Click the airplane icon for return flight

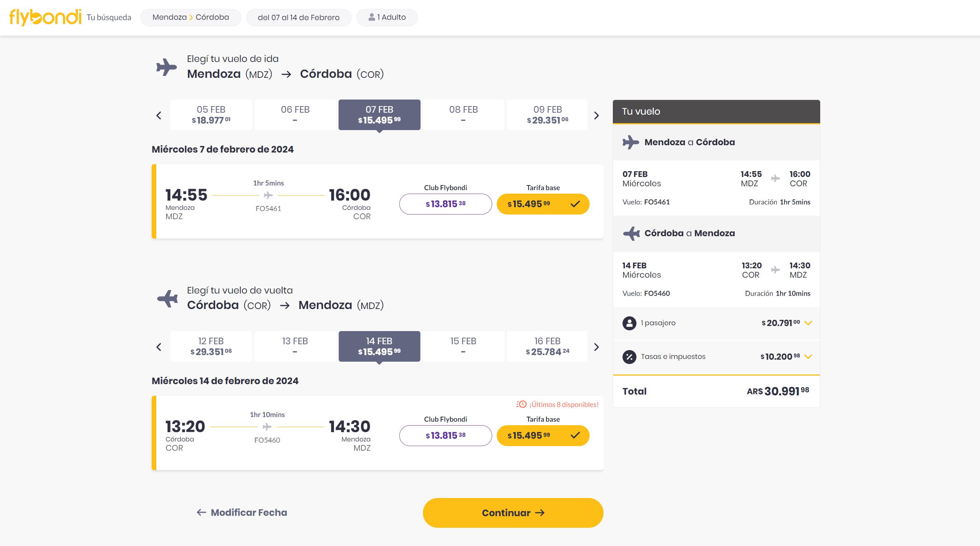point(167,299)
